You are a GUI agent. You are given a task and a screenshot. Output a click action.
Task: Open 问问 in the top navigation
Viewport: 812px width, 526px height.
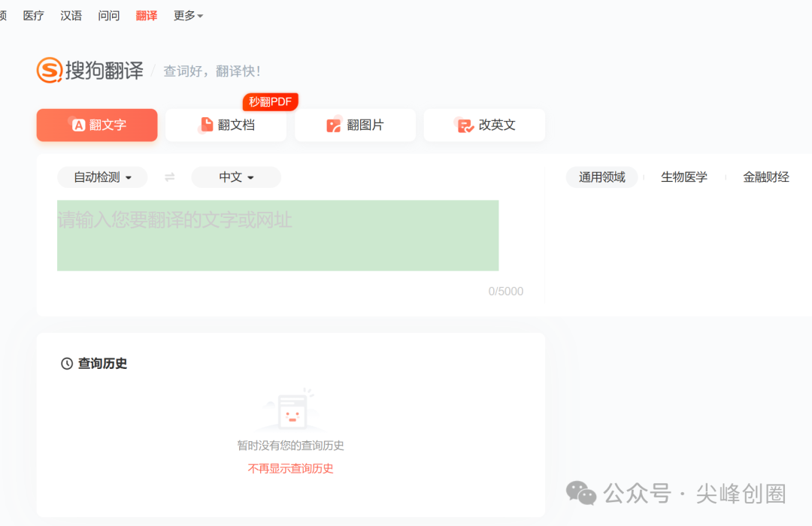pyautogui.click(x=109, y=16)
